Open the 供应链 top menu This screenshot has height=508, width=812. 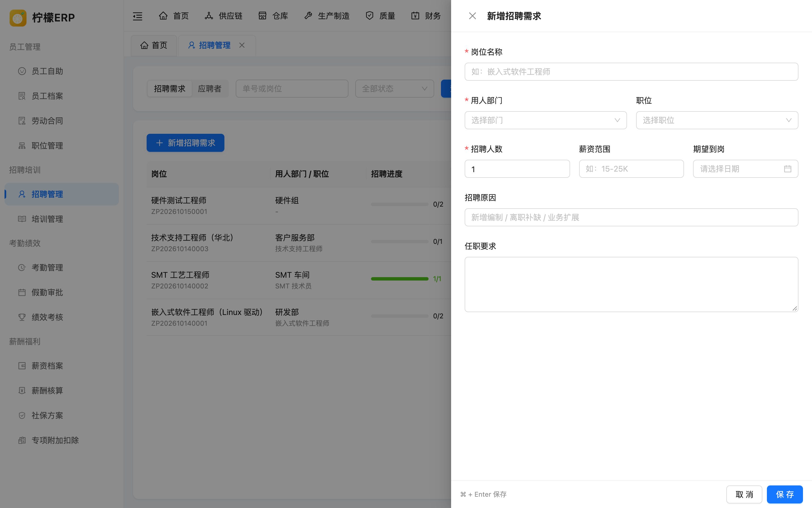point(224,16)
